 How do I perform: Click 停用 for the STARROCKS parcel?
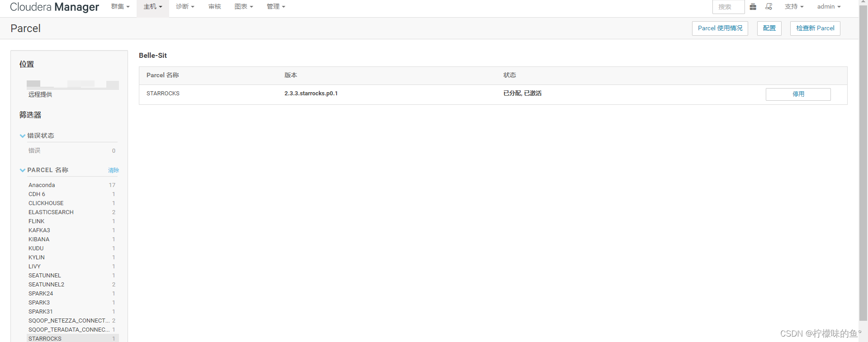click(798, 94)
